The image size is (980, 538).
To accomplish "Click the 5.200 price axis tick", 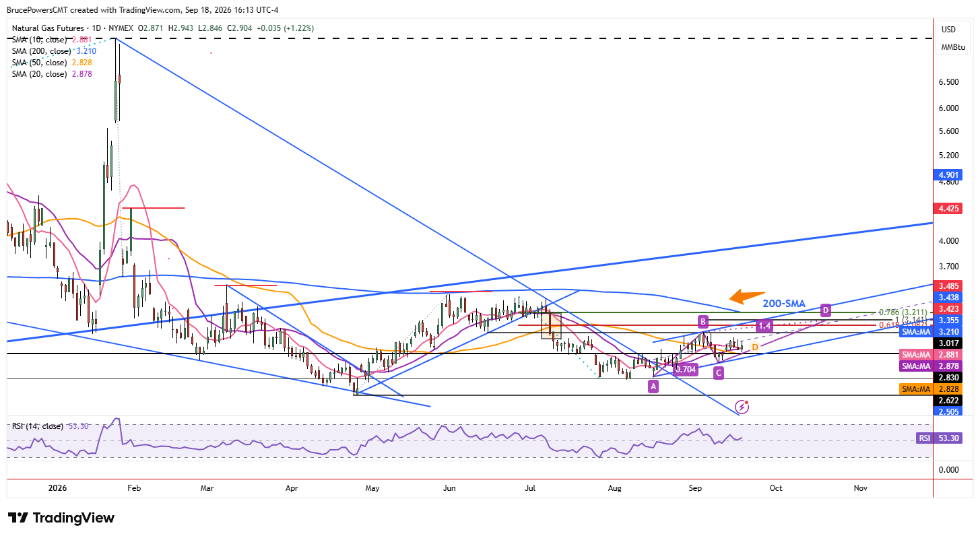I will tap(948, 156).
